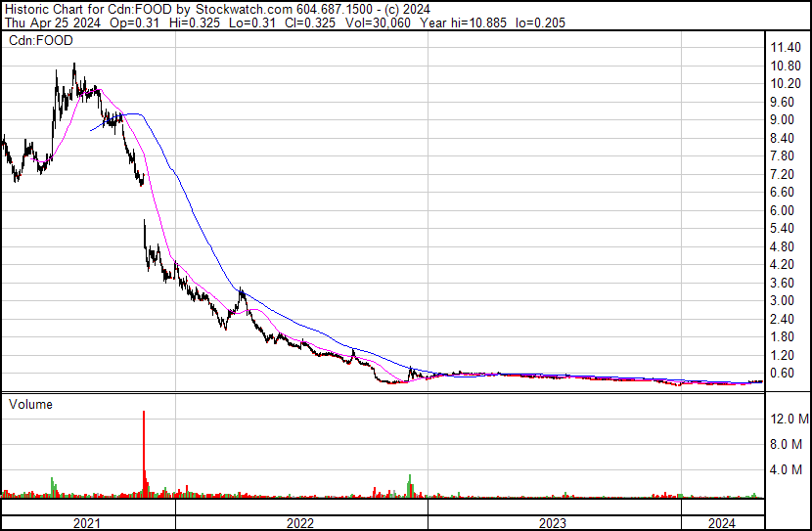The width and height of the screenshot is (812, 531).
Task: Click the tallest red volume spike bar
Action: (144, 450)
